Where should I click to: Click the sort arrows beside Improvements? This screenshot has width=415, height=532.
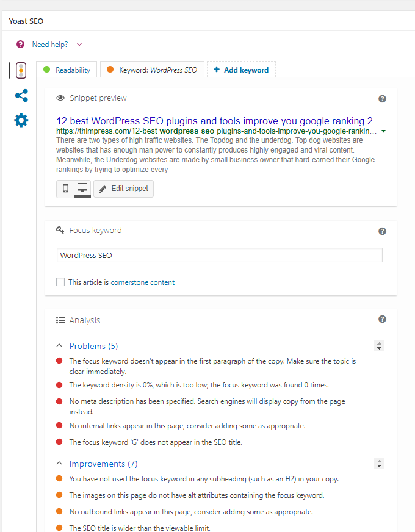coord(380,464)
